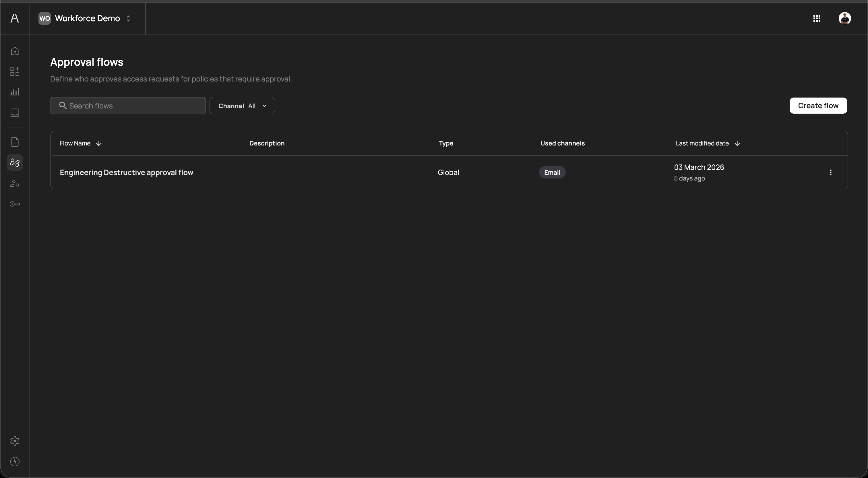Open user management settings icon
This screenshot has width=868, height=478.
pos(15,183)
